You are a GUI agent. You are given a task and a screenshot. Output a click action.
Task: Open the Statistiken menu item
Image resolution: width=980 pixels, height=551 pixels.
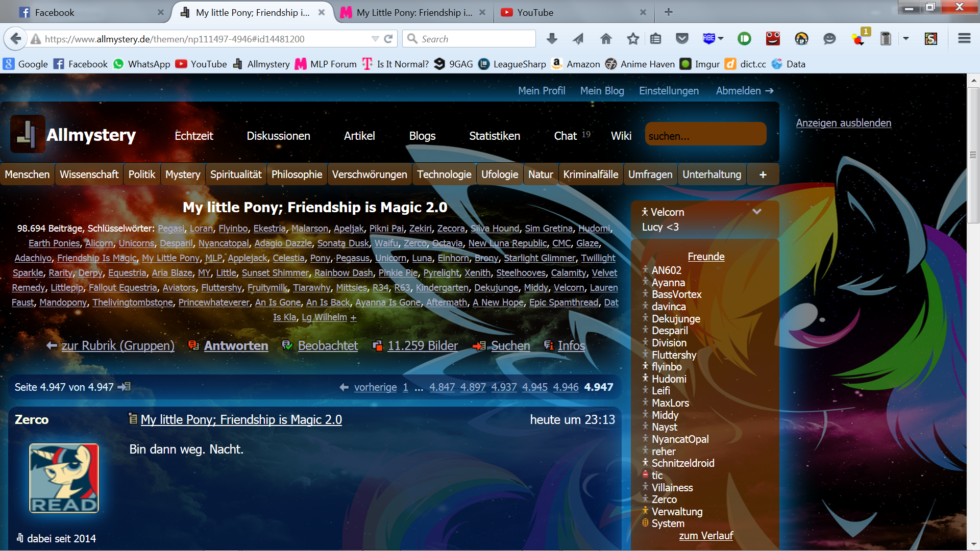coord(495,136)
